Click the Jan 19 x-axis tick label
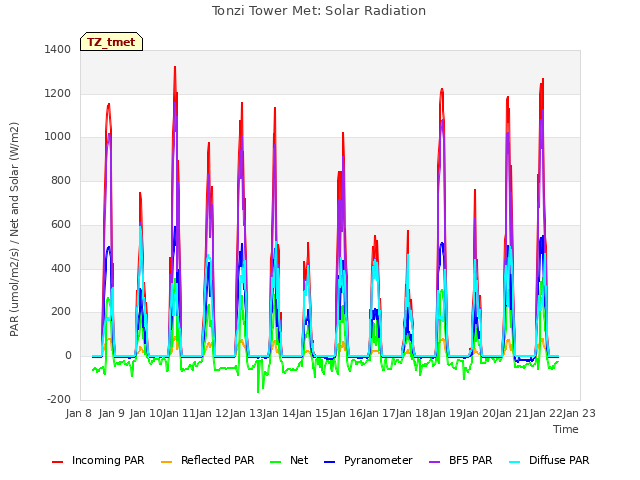The width and height of the screenshot is (640, 480). point(446,413)
